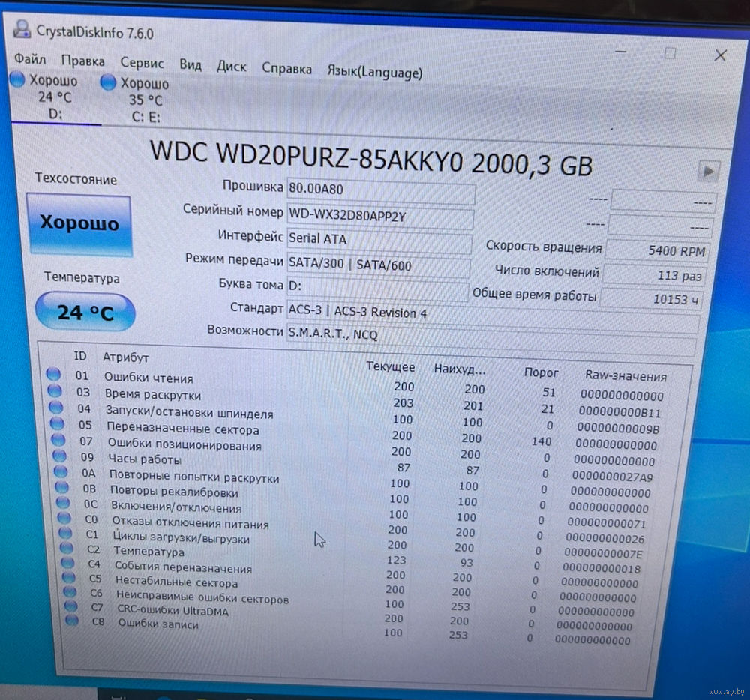Click status icon for C4 События переназначения
Viewport: 750px width, 700px height.
pyautogui.click(x=68, y=562)
